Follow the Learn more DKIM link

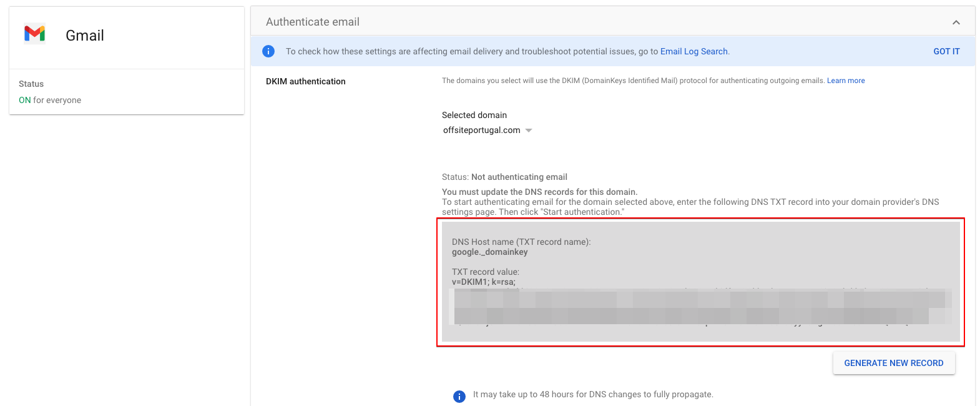click(846, 81)
